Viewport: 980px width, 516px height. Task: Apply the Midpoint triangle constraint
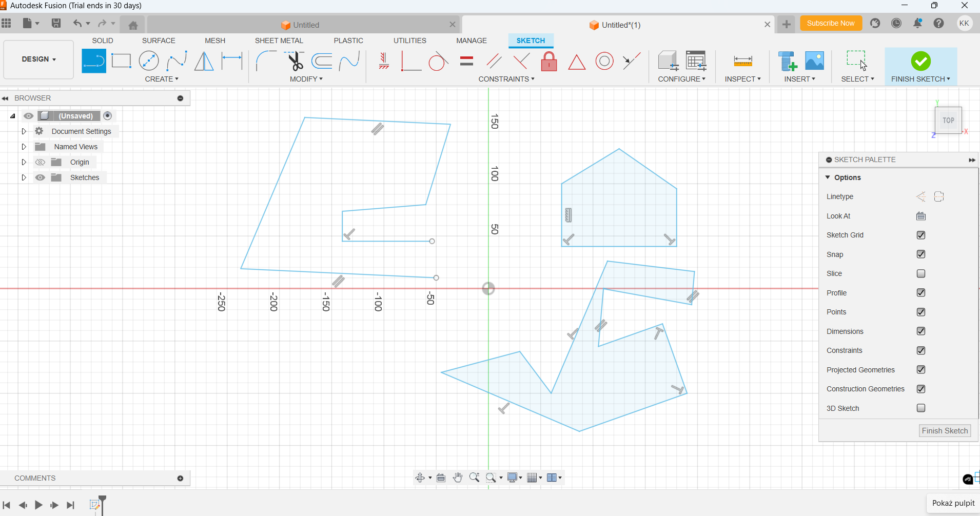point(577,62)
